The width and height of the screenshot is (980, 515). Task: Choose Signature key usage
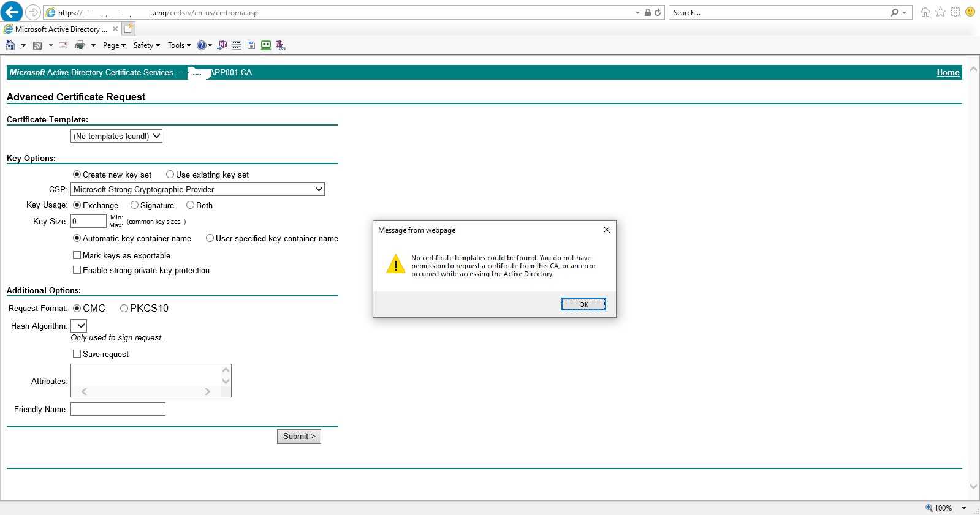point(134,205)
